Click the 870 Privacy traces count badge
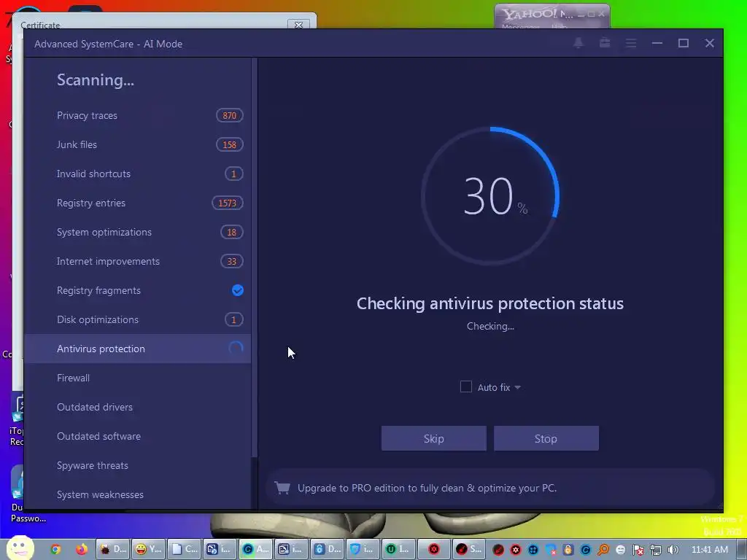747x560 pixels. click(x=230, y=115)
